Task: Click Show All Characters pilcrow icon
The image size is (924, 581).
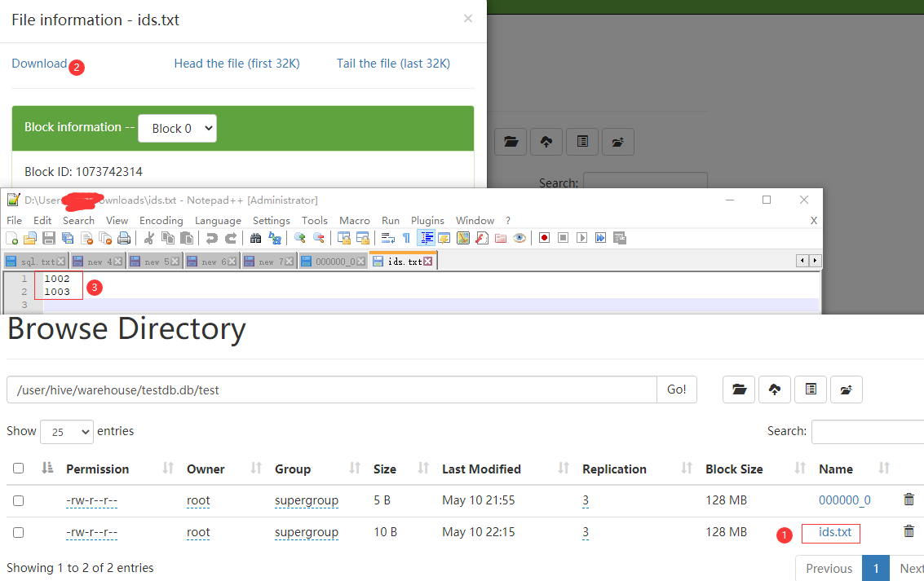Action: (406, 238)
